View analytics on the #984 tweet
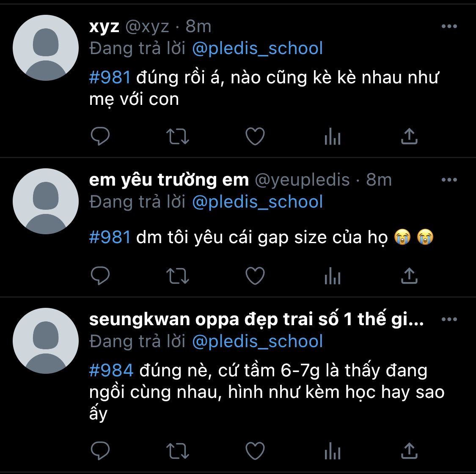The image size is (476, 474). click(x=333, y=451)
